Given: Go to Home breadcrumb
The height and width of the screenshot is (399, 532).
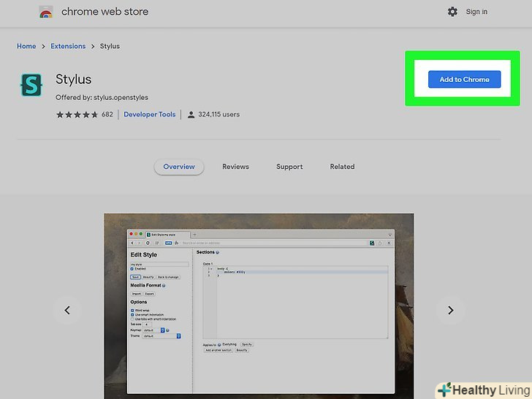Looking at the screenshot, I should tap(26, 46).
